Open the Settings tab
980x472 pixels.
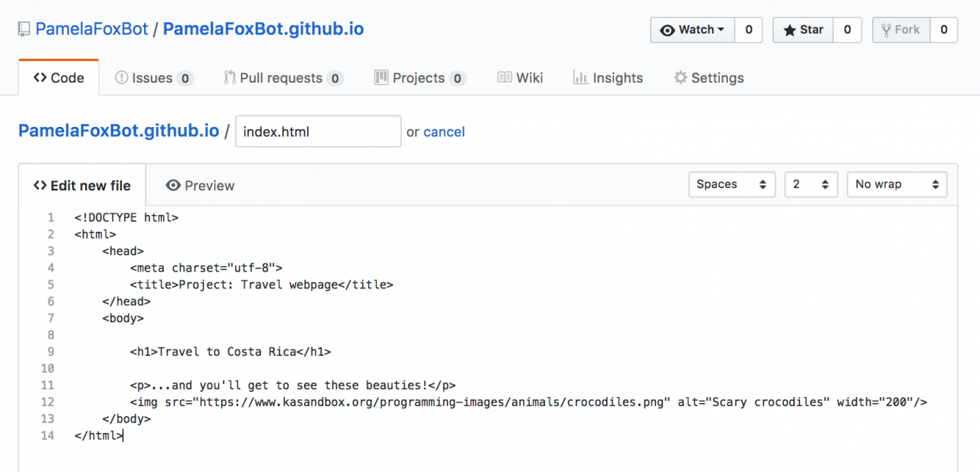[709, 77]
